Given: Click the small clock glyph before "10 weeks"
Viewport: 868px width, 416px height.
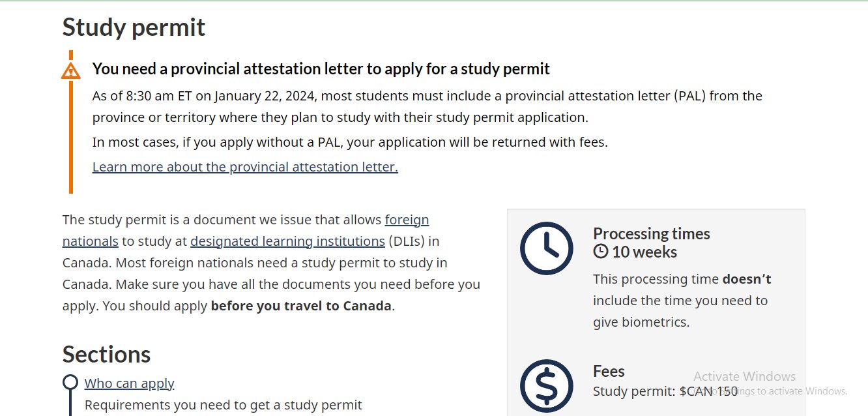Looking at the screenshot, I should point(600,252).
